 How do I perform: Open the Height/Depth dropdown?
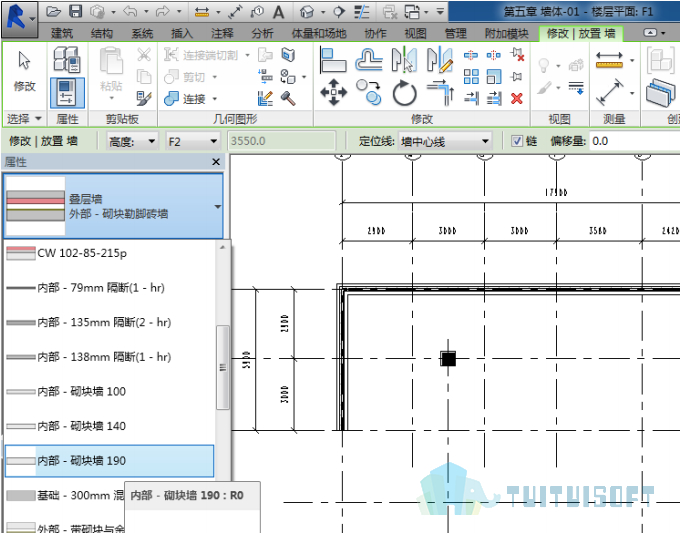click(132, 141)
